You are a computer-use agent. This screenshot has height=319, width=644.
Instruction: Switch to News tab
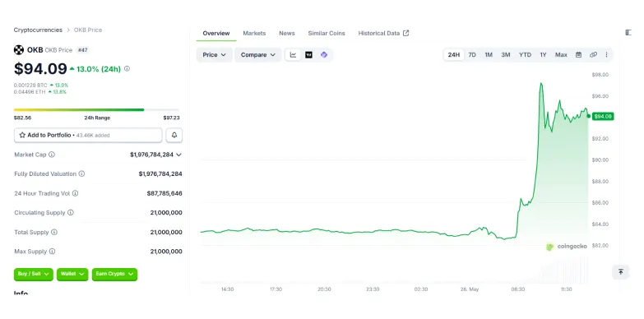(x=287, y=33)
